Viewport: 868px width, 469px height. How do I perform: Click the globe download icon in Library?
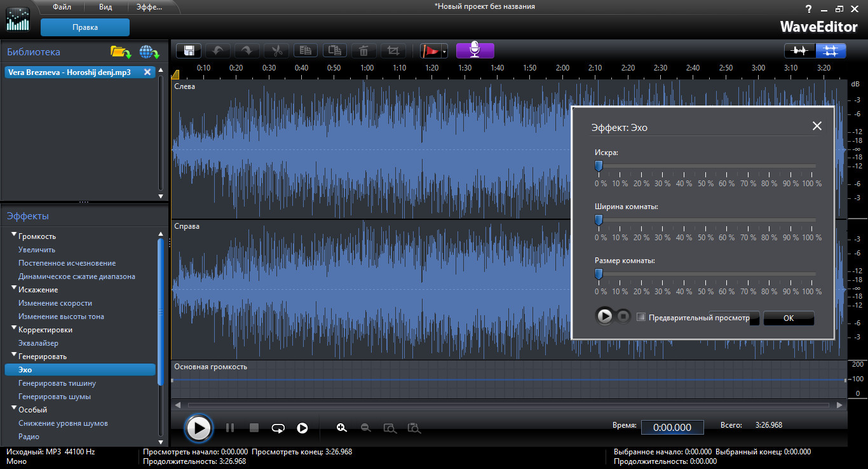[x=149, y=52]
